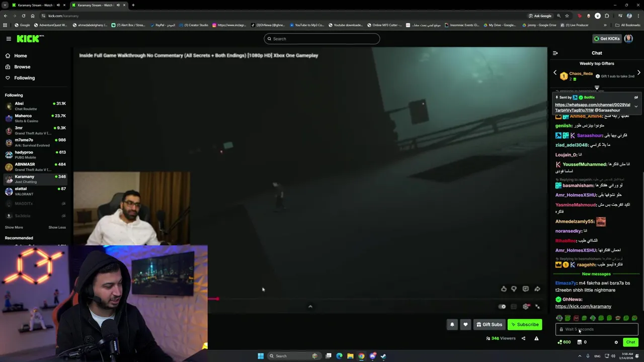Screen dimensions: 644x362
Task: Open chat settings gear
Action: click(616, 342)
